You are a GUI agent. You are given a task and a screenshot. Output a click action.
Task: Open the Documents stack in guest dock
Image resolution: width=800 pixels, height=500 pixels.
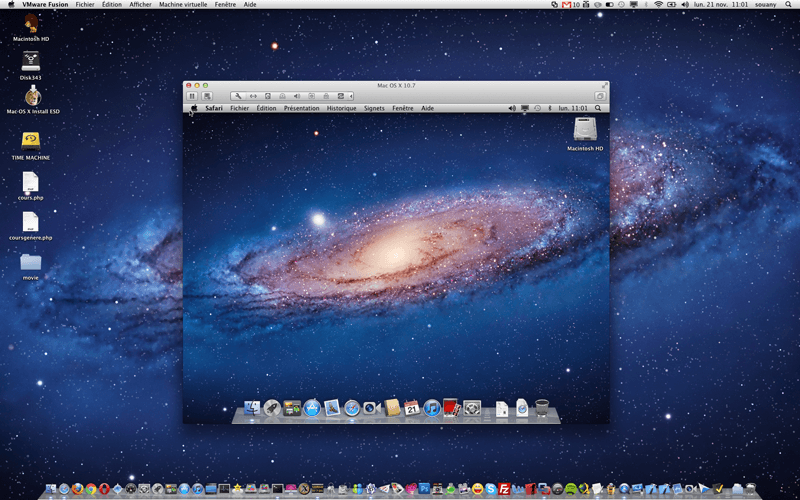(x=502, y=408)
